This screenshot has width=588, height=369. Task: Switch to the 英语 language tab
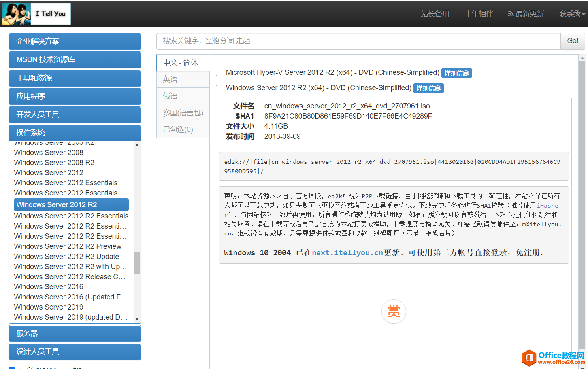(183, 79)
